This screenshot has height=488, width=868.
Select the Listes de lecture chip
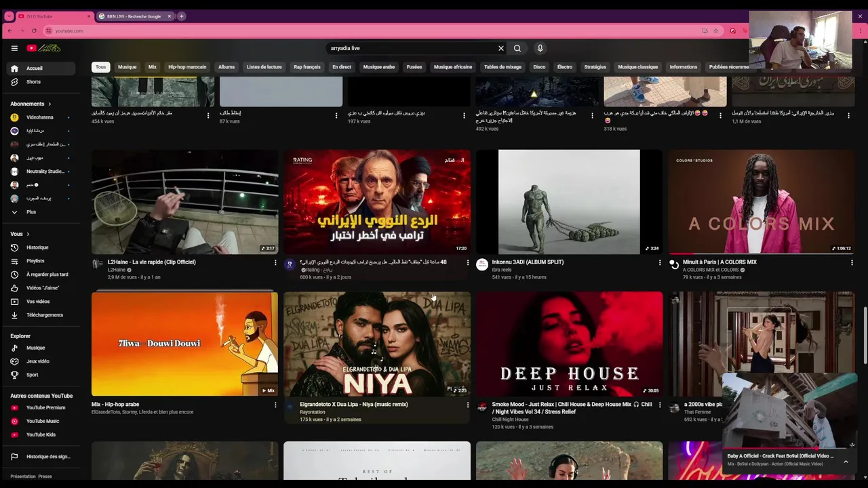pos(264,67)
